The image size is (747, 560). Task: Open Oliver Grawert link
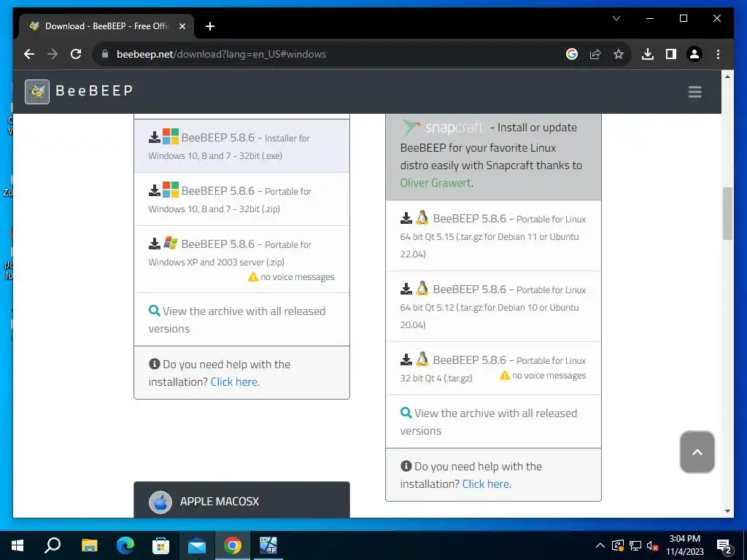point(436,183)
